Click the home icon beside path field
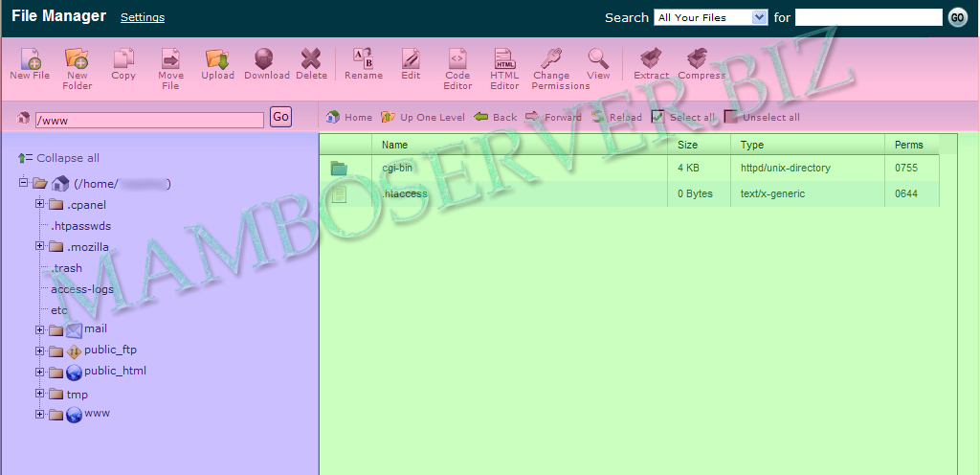Viewport: 980px width, 475px height. tap(24, 118)
